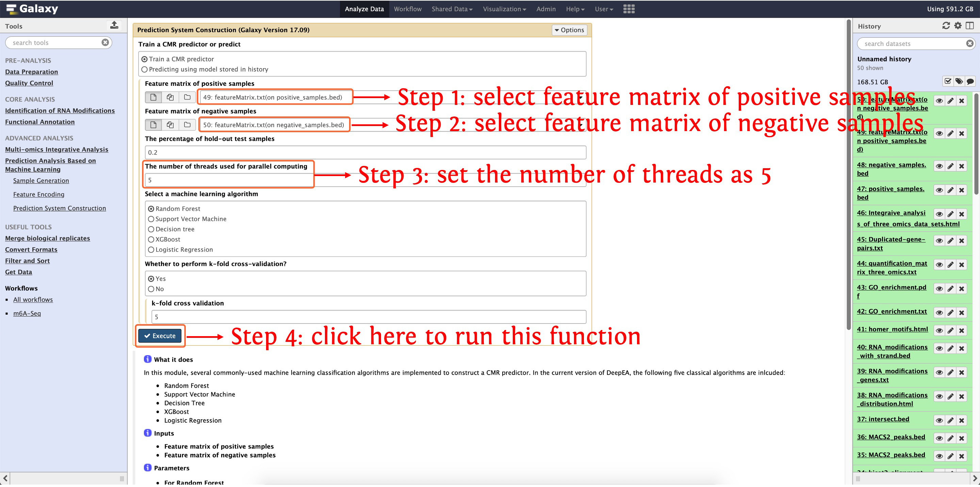Open the Visualization dropdown menu
980x487 pixels.
tap(504, 9)
